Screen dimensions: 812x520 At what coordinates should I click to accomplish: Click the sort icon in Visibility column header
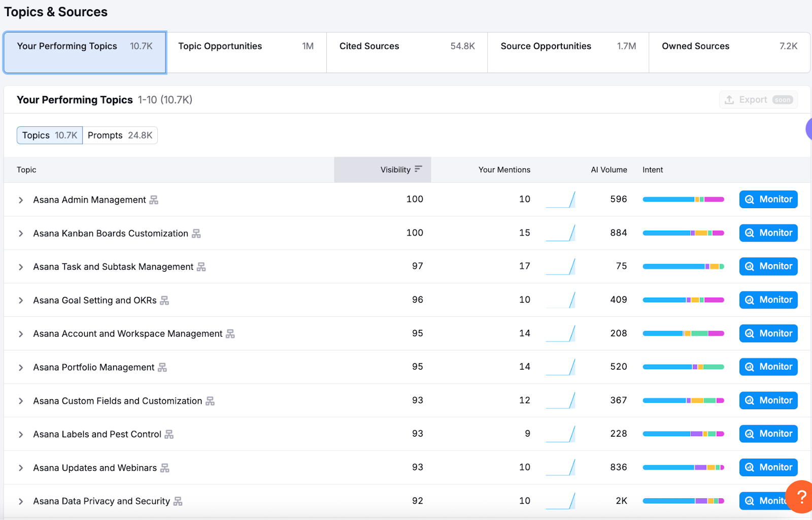point(418,169)
